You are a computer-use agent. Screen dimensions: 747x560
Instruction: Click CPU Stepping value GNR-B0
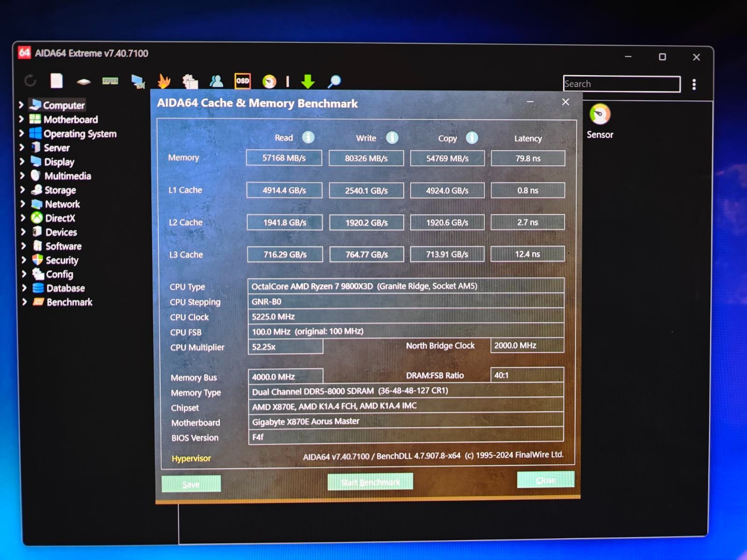(x=406, y=301)
